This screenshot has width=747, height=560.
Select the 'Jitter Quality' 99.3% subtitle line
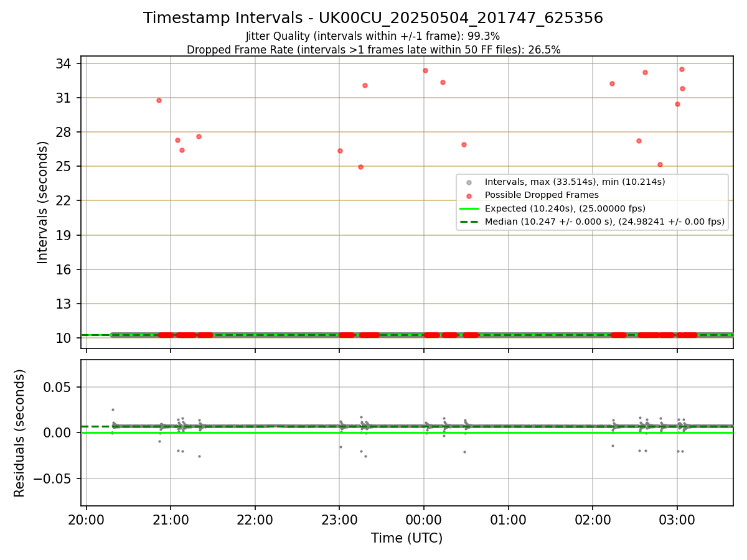tap(373, 36)
